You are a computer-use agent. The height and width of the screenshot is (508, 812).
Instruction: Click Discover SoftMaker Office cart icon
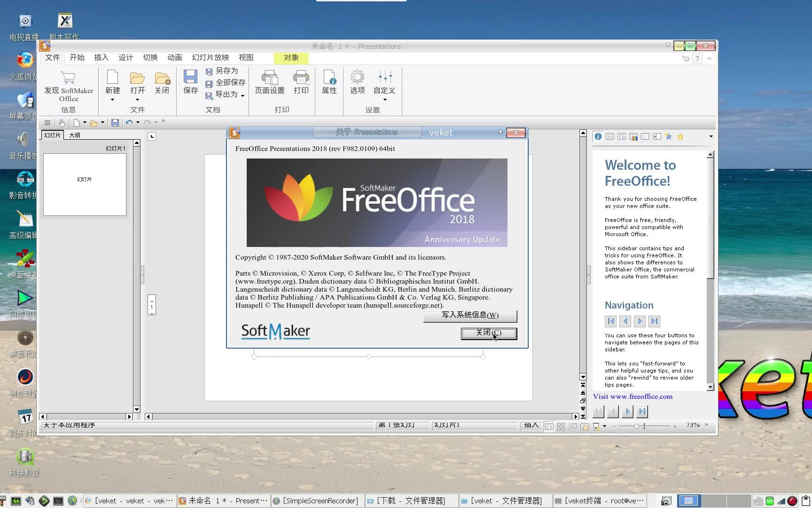(69, 87)
